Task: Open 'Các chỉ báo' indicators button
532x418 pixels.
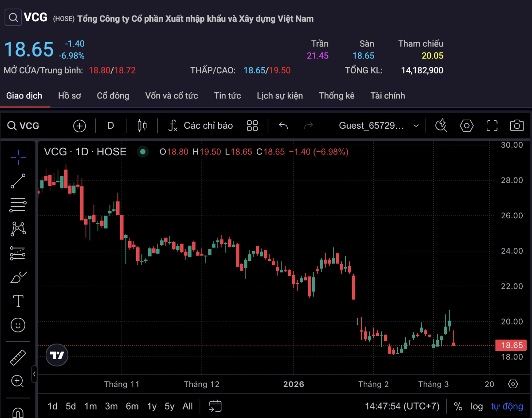Action: tap(200, 126)
